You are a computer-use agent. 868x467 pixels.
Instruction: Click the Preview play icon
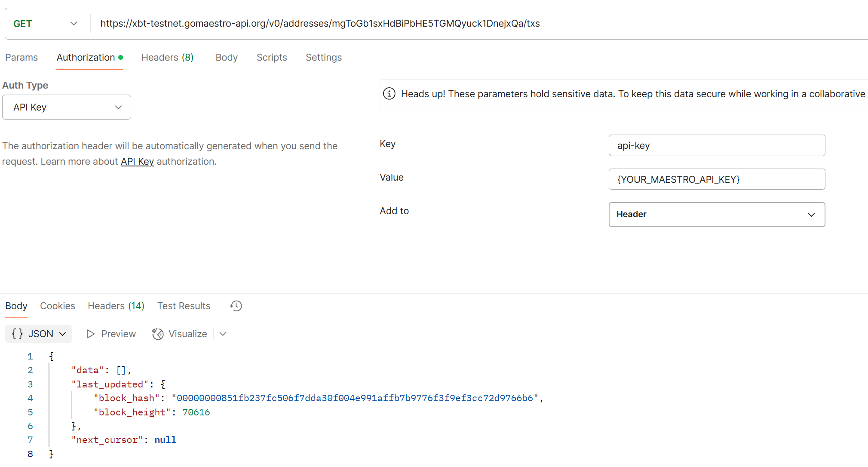[x=90, y=334]
